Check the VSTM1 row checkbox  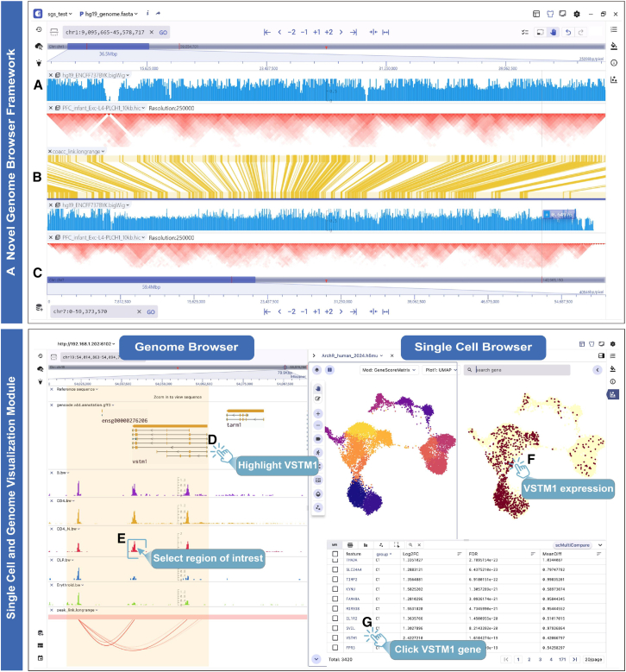pos(335,637)
